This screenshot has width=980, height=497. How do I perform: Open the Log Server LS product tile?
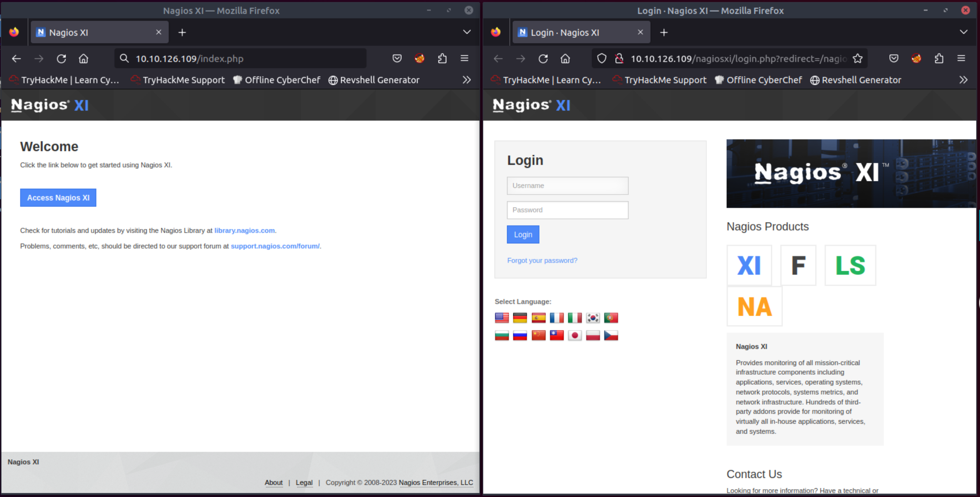[850, 265]
